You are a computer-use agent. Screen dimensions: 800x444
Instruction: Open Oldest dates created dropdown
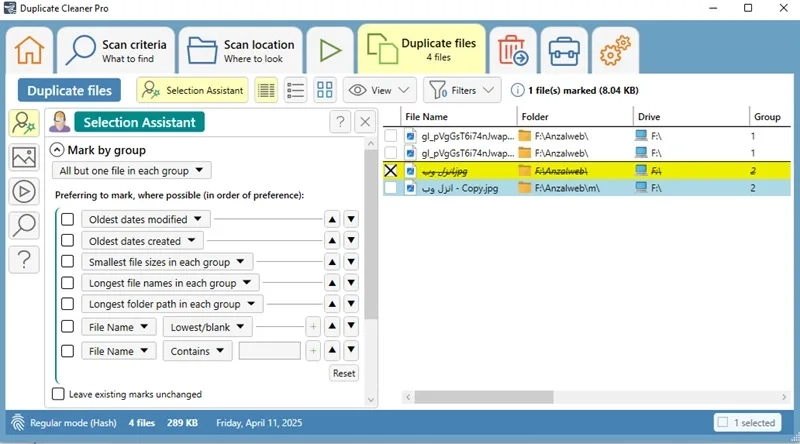pyautogui.click(x=142, y=240)
